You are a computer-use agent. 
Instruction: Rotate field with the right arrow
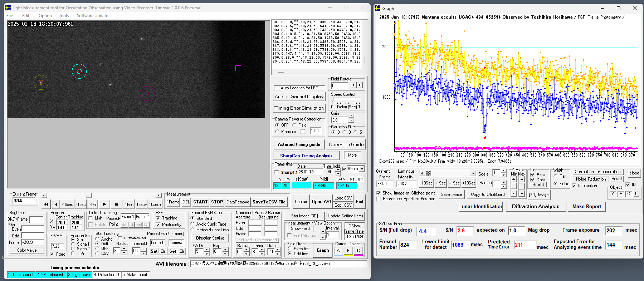point(360,85)
